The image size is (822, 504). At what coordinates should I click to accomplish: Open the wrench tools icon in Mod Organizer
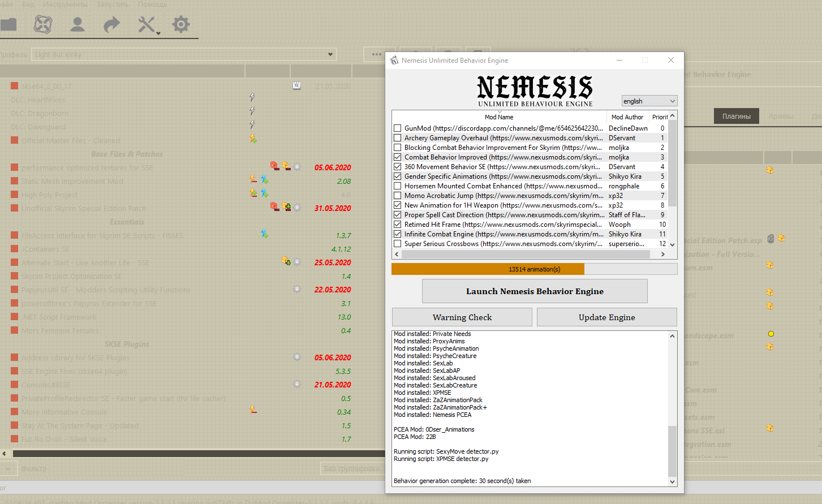point(147,24)
